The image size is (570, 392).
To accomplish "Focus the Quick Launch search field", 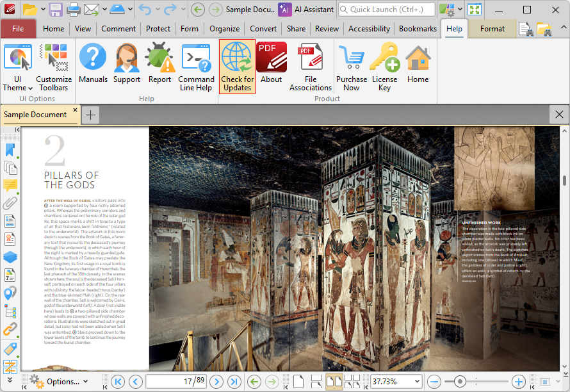I will (x=387, y=10).
